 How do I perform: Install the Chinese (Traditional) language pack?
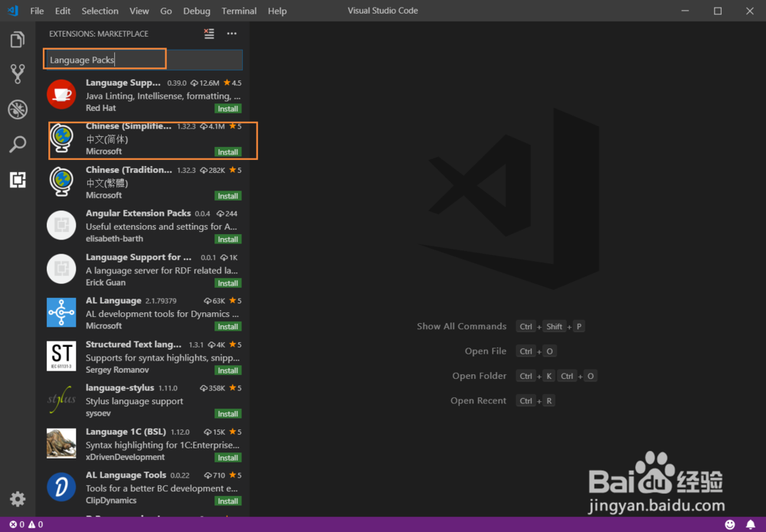pyautogui.click(x=228, y=196)
